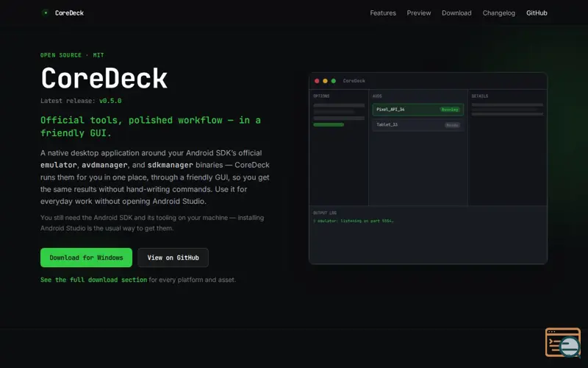The image size is (588, 368).
Task: Click the red dot in preview window
Action: pyautogui.click(x=317, y=81)
